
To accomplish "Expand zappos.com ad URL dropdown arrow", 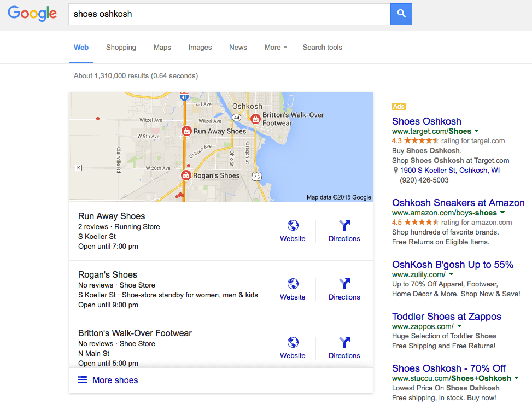I will pyautogui.click(x=459, y=326).
